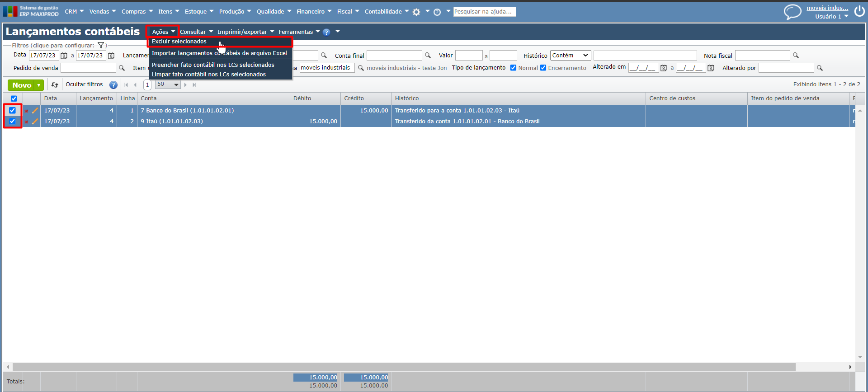
Task: Open the help question mark in top bar
Action: tap(437, 12)
